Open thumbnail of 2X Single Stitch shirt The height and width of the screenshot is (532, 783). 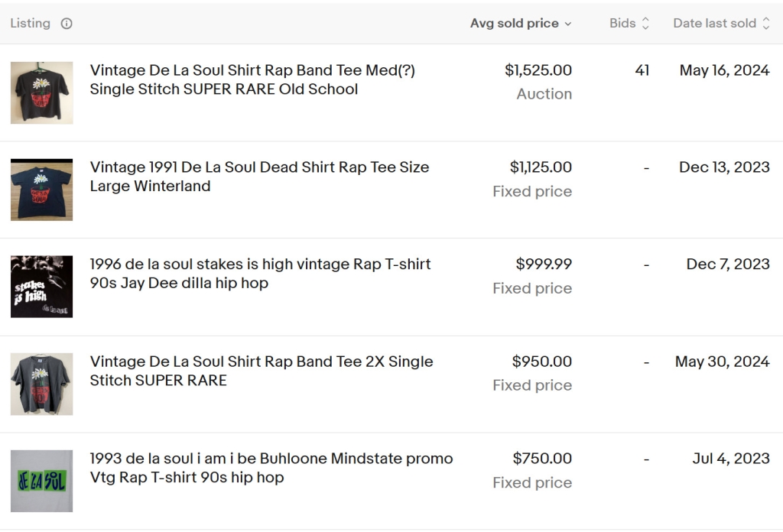click(42, 384)
